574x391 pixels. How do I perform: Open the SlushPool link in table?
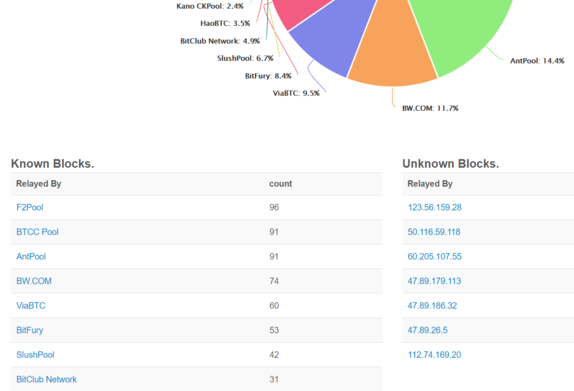click(35, 354)
